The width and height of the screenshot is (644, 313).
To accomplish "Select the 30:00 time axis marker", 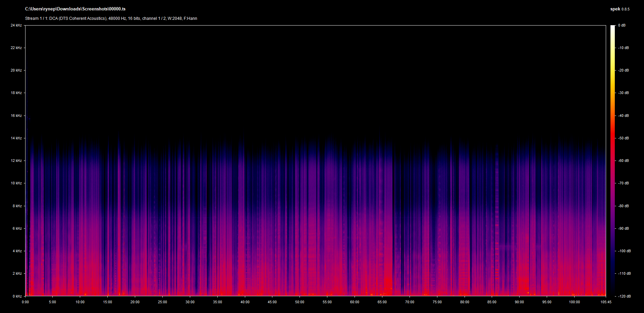I will (190, 302).
